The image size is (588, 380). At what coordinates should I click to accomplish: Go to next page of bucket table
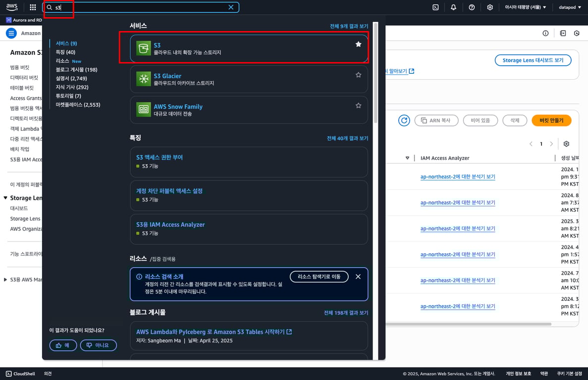tap(551, 144)
